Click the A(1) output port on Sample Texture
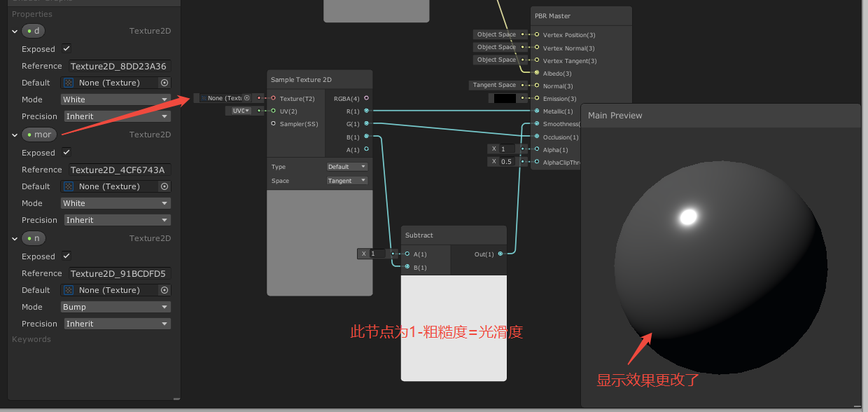868x412 pixels. pyautogui.click(x=366, y=149)
